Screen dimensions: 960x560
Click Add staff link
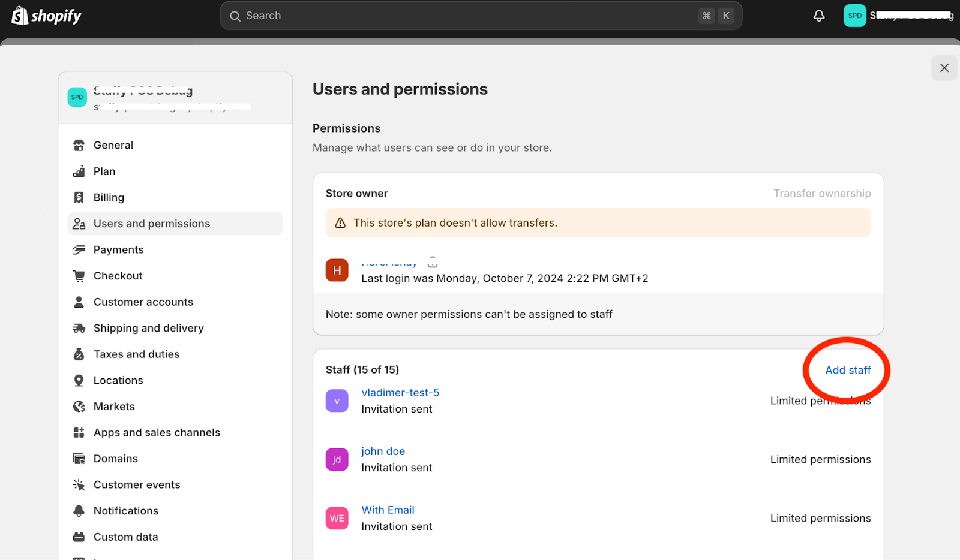coord(848,370)
